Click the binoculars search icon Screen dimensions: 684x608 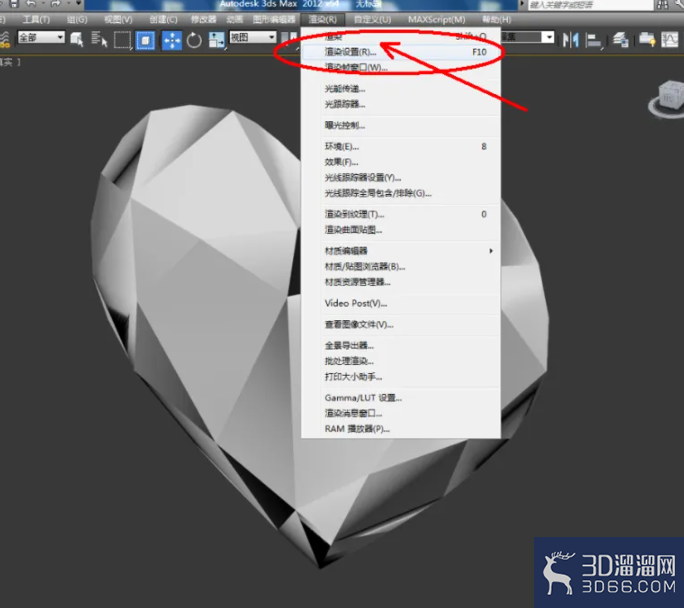[662, 5]
